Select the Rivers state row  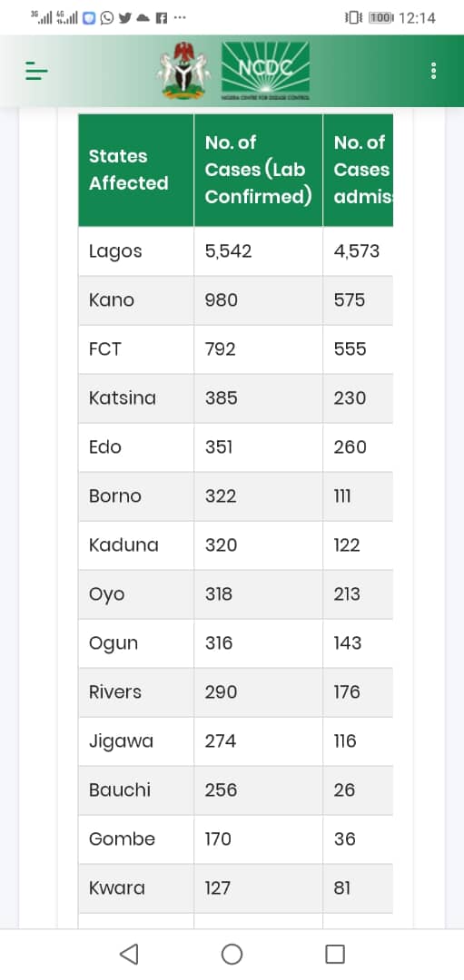click(236, 691)
